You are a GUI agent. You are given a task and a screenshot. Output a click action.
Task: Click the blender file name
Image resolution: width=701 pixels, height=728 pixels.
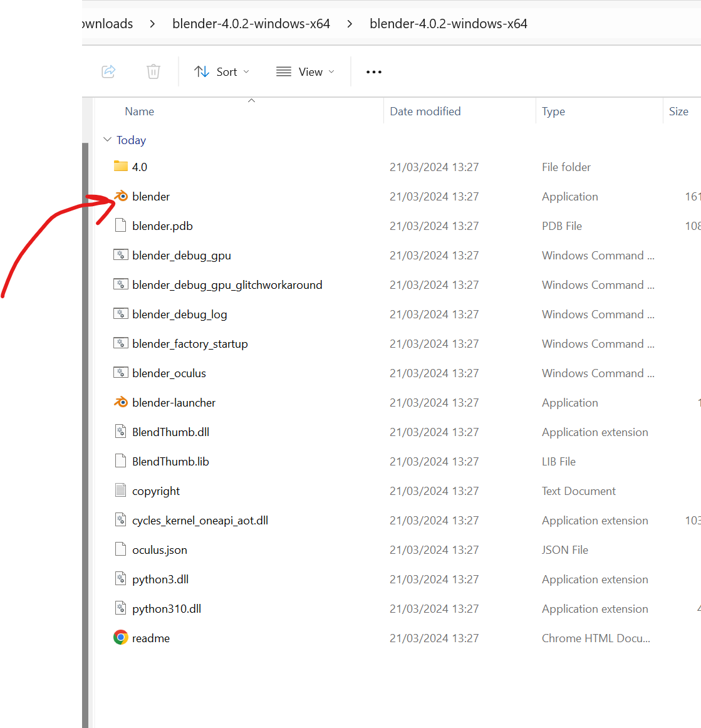[151, 196]
